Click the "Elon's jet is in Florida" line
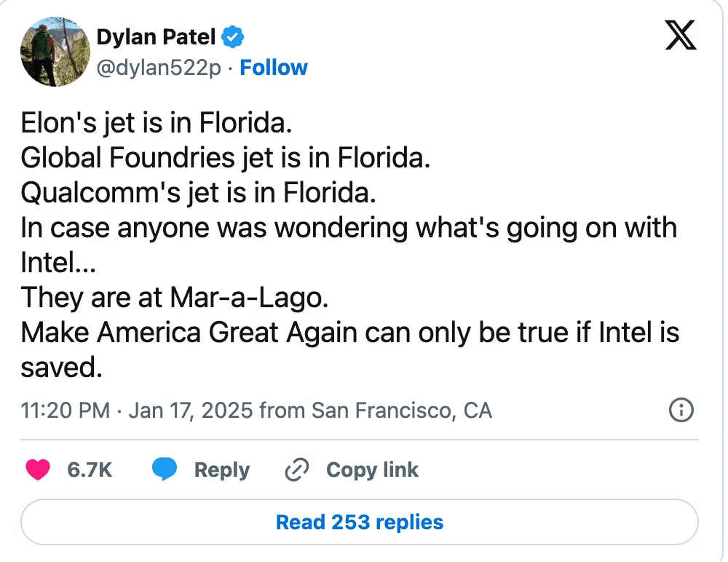Viewport: 728px width, 562px height. click(x=156, y=122)
